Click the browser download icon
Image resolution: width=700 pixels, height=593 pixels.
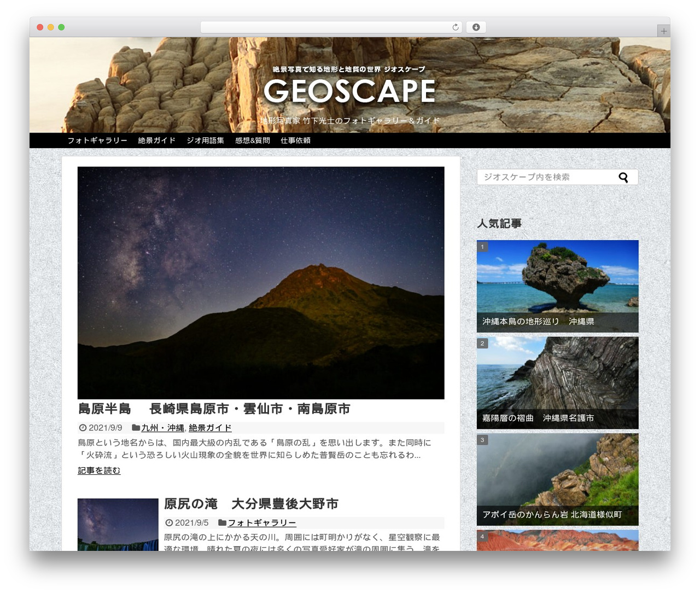476,27
